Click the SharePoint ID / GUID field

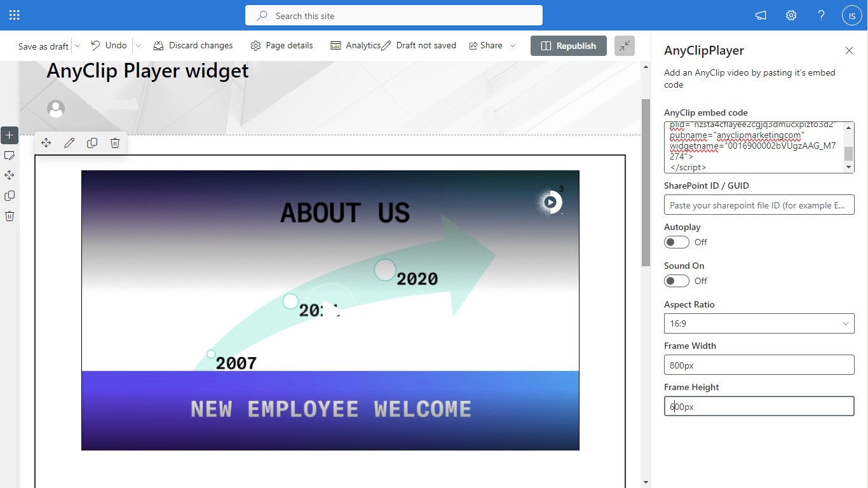tap(759, 205)
